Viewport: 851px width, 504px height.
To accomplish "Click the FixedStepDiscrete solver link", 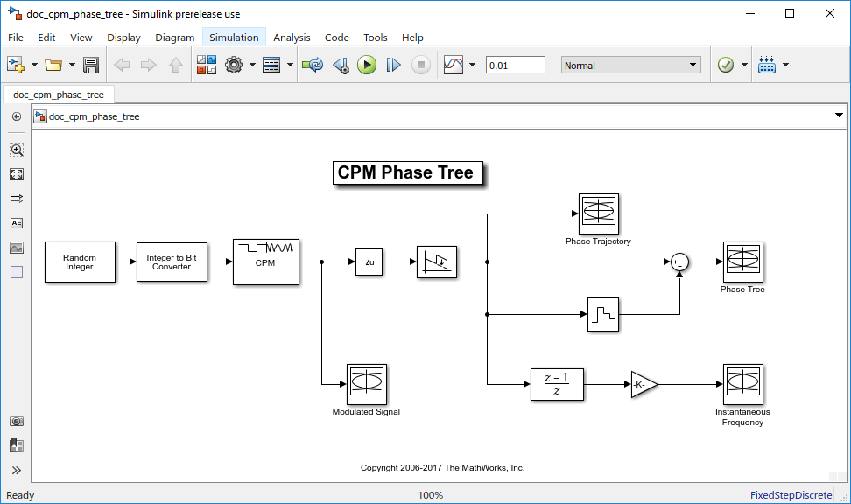I will point(791,494).
